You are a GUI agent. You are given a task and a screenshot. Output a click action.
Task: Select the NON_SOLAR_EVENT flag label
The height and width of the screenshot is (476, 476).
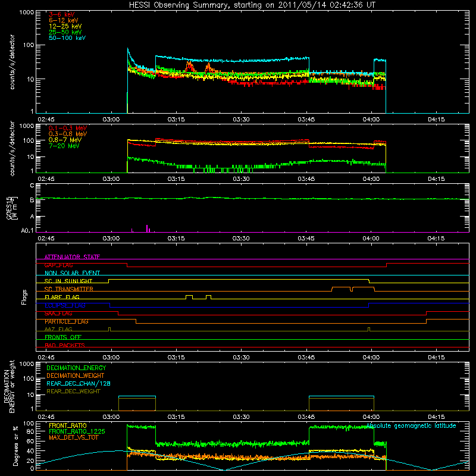point(72,273)
